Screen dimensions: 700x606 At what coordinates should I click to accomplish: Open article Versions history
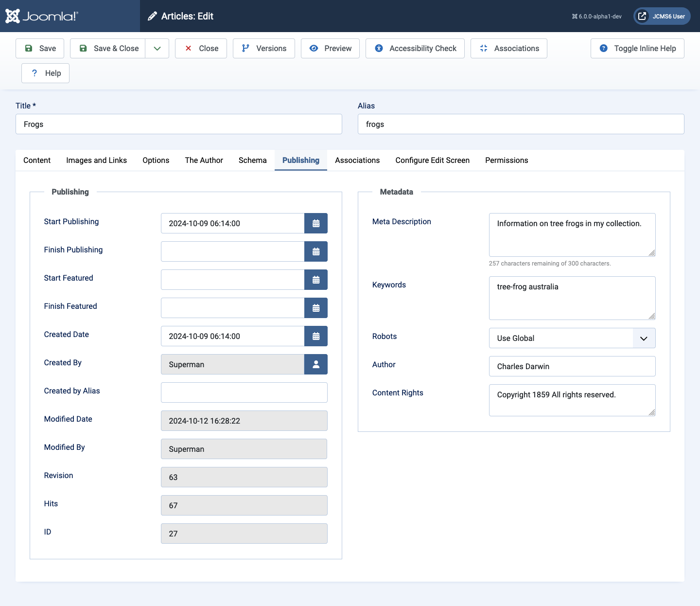coord(263,48)
